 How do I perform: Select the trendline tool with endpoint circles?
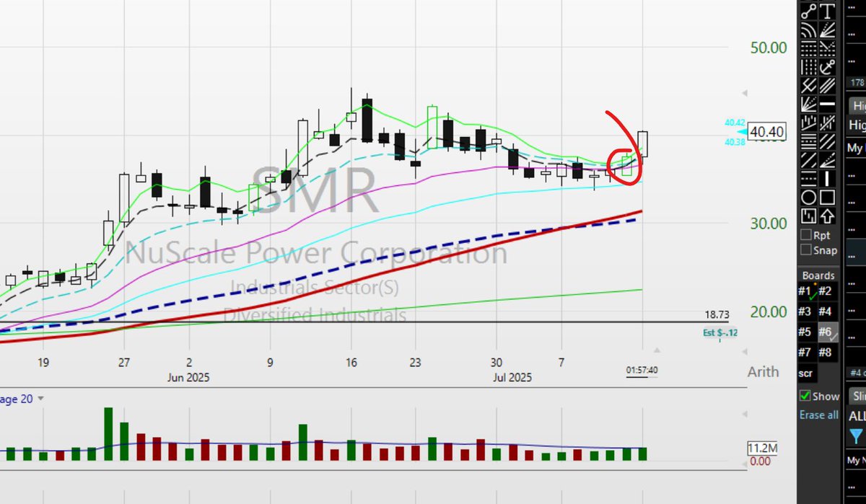(809, 12)
